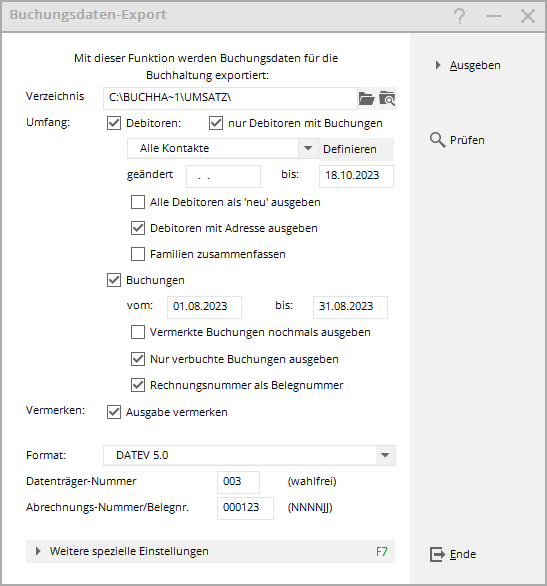
Task: Click the Prüfen magnifier icon
Action: coord(437,140)
